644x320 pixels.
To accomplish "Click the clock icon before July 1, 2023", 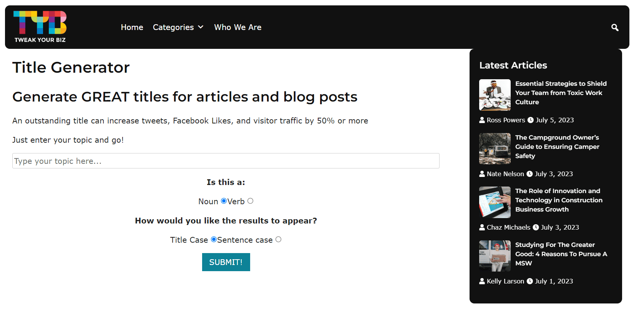I will [529, 281].
